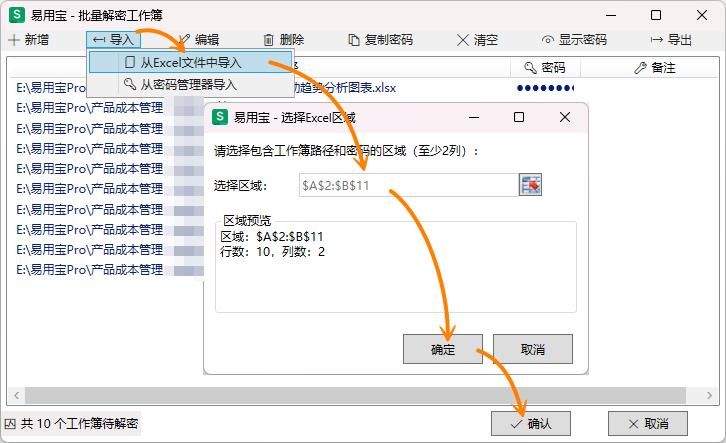This screenshot has height=443, width=726.
Task: Close the 选择Excel区域 dialog
Action: coord(565,117)
